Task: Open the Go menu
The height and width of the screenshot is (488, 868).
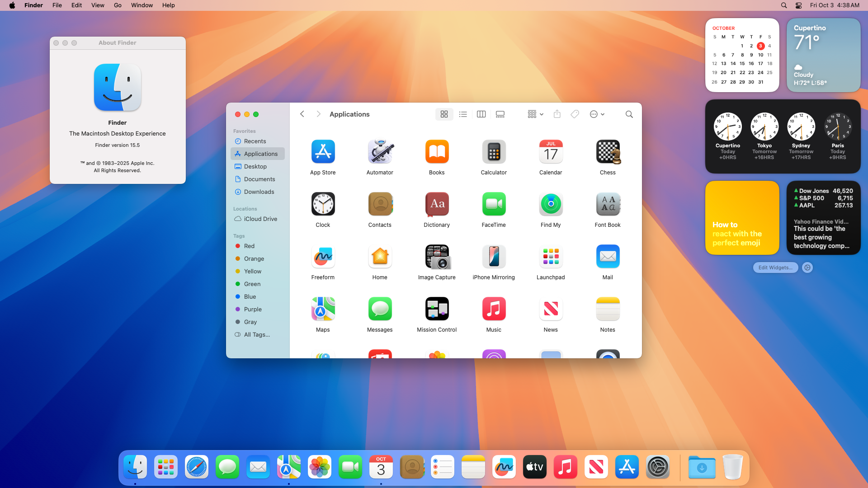Action: click(117, 5)
